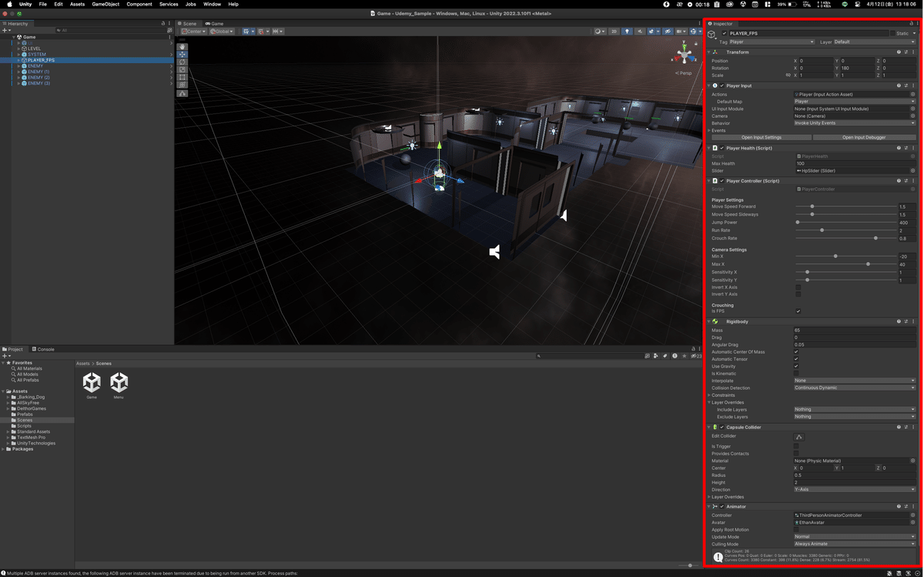Select the Scale tool in Scene toolbar
924x577 pixels.
[182, 69]
